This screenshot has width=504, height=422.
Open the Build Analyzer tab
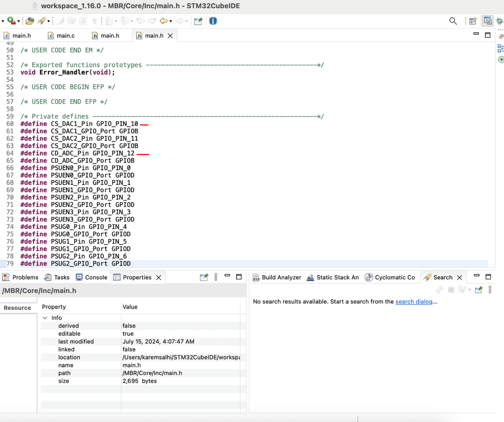(281, 277)
